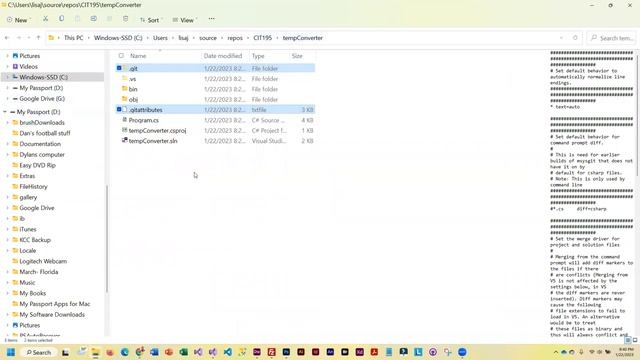Collapse the My Passport (D:) root node
640x360 pixels.
(4, 112)
